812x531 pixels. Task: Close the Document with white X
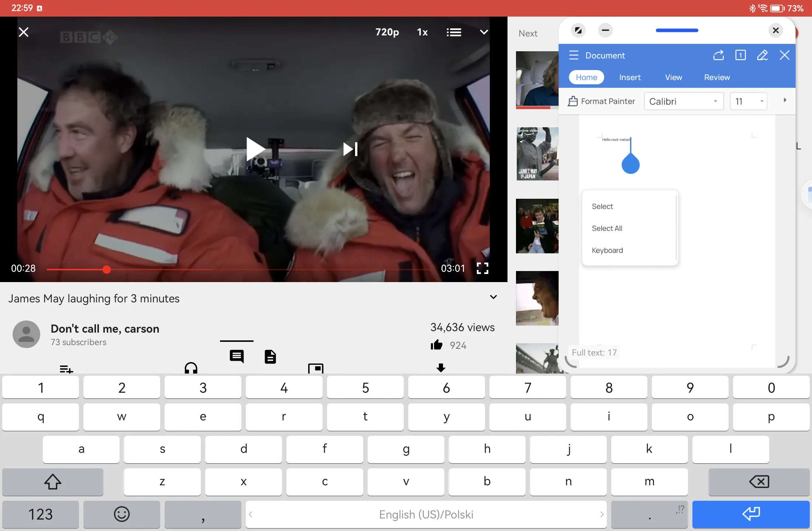point(785,55)
